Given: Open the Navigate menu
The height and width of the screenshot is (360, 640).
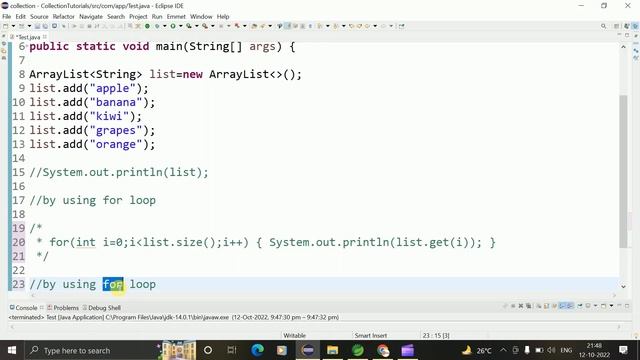Looking at the screenshot, I should pos(91,17).
